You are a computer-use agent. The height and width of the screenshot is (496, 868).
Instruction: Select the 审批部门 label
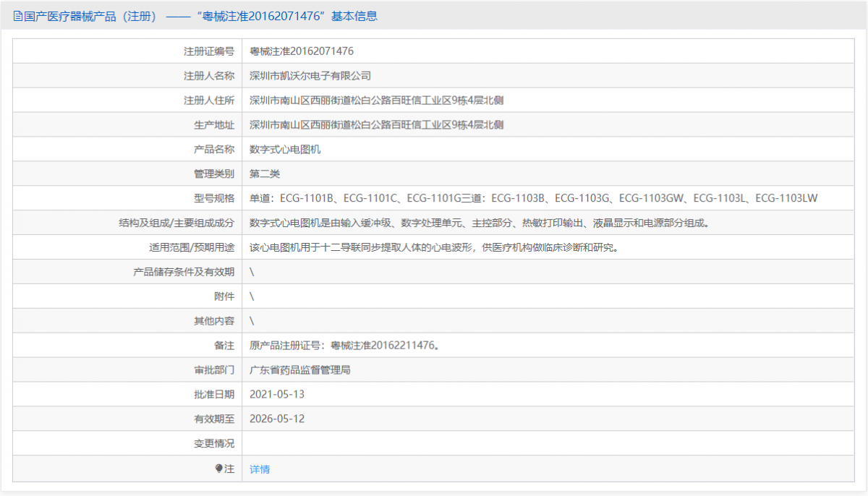pyautogui.click(x=214, y=371)
